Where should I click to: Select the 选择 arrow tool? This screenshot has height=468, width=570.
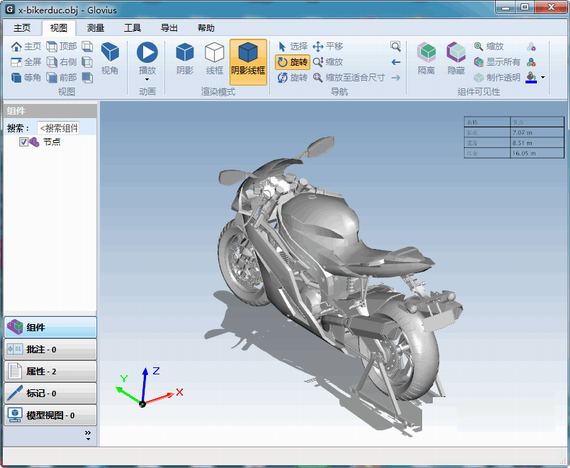click(x=292, y=47)
